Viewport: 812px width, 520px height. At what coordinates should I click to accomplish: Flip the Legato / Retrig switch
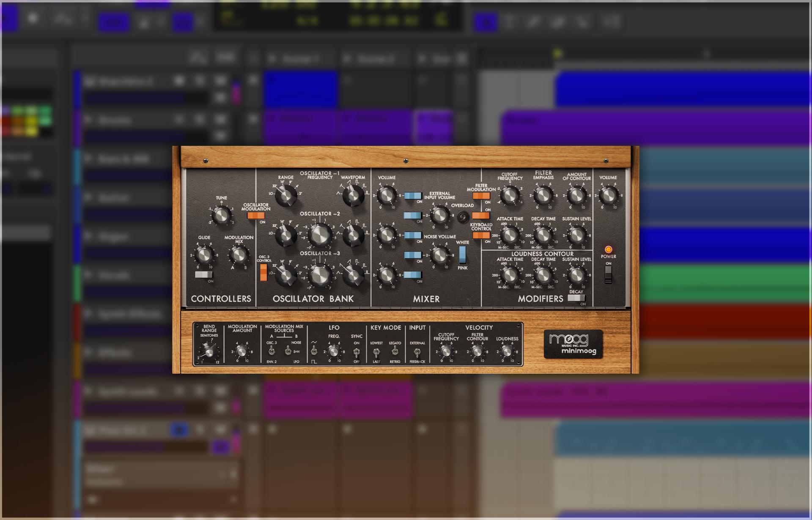395,351
